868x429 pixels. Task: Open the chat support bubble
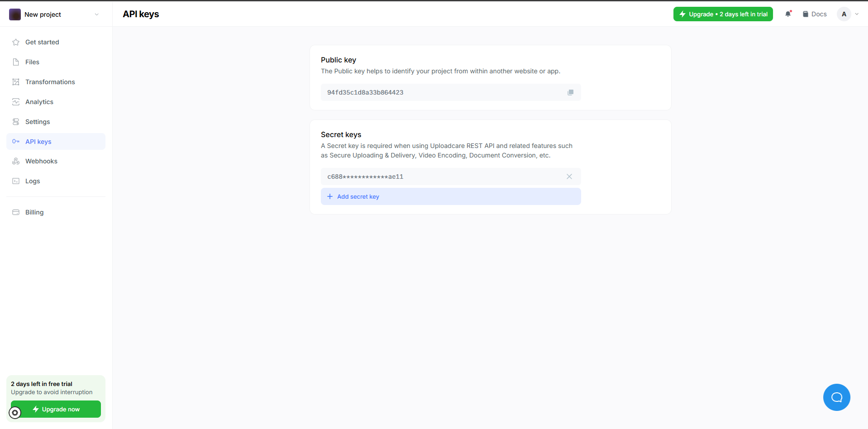point(836,397)
